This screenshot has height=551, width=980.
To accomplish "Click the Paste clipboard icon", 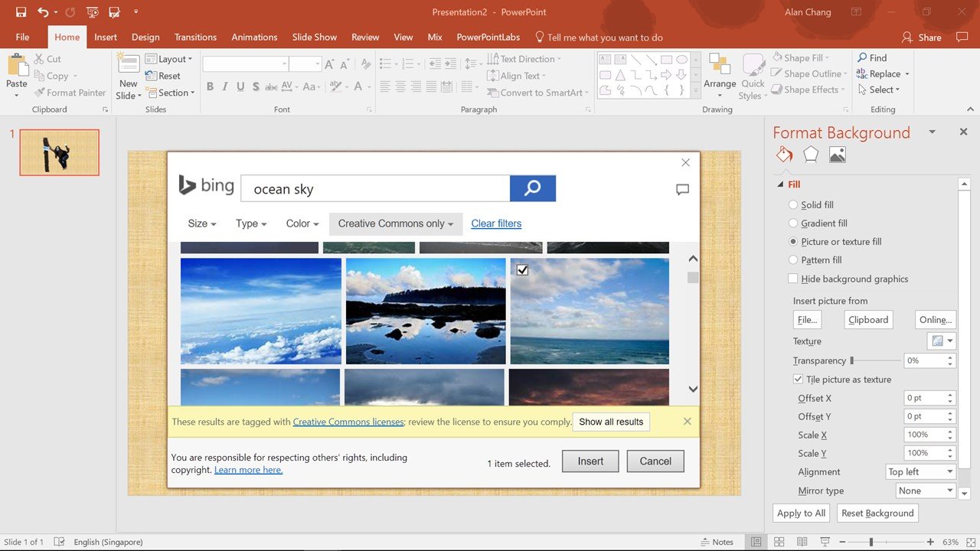I will coord(17,65).
